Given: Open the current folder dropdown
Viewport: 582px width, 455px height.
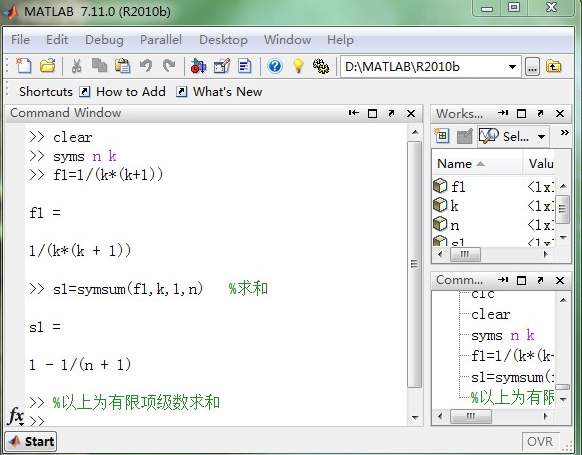Looking at the screenshot, I should click(512, 67).
